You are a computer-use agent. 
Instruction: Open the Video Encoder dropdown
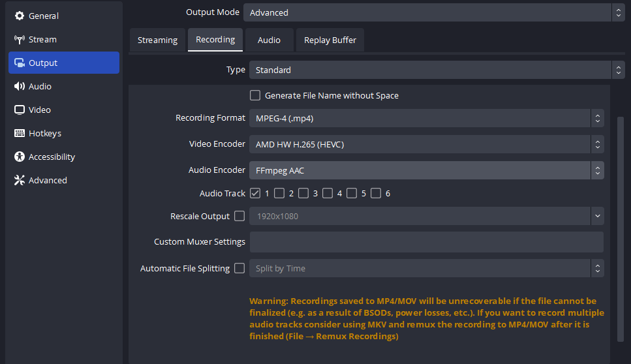coord(426,144)
